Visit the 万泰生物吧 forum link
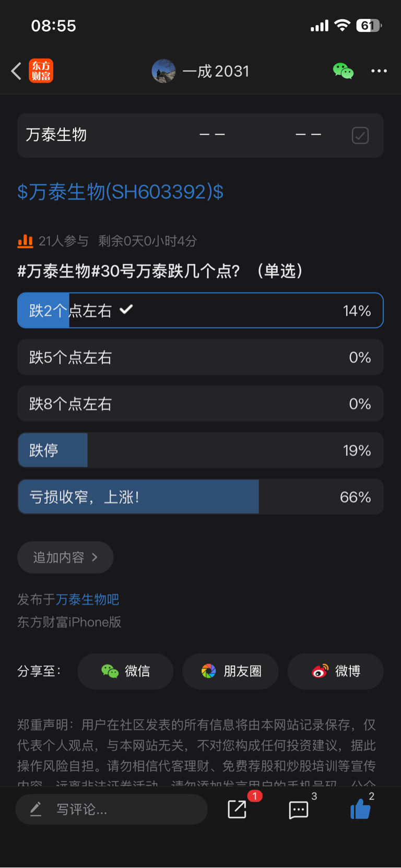This screenshot has width=401, height=868. 87,599
